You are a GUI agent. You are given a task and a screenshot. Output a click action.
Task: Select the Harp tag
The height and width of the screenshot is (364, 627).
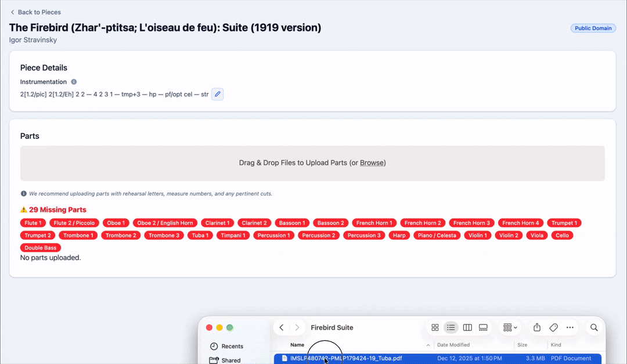point(399,235)
